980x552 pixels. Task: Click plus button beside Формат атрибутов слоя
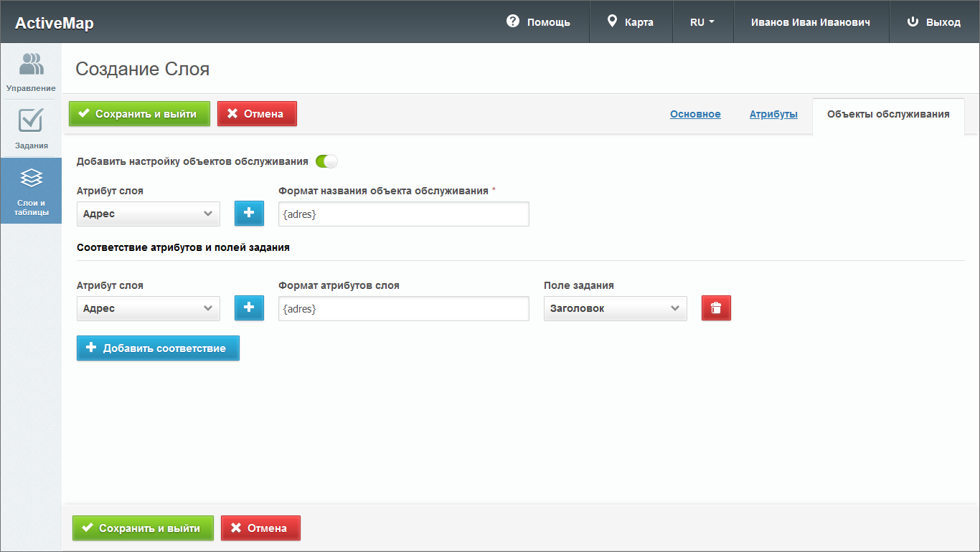pos(249,308)
